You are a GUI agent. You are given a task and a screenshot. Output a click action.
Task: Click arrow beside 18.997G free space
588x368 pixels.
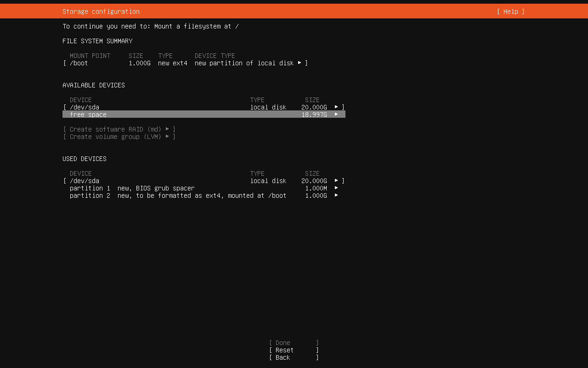[336, 114]
